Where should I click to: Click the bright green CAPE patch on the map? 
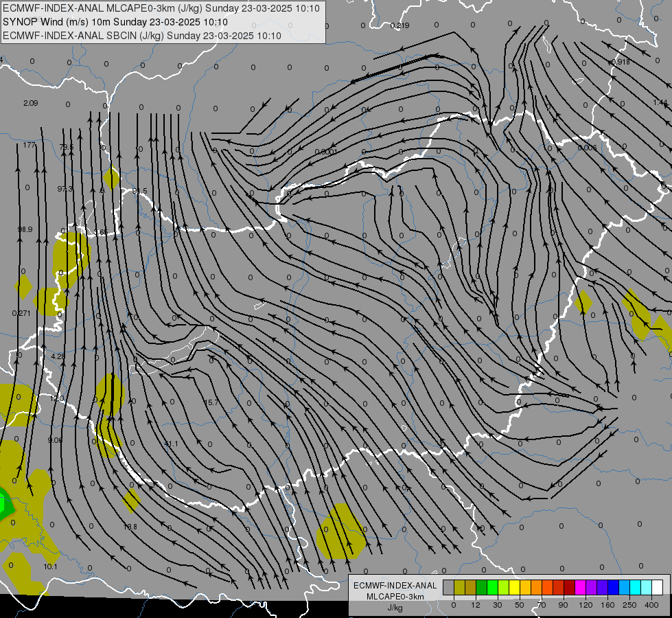click(3, 503)
